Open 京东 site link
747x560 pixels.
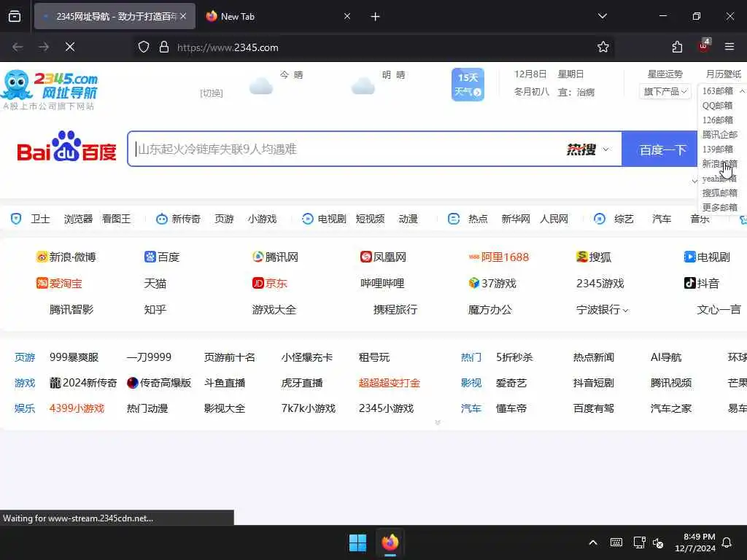270,284
